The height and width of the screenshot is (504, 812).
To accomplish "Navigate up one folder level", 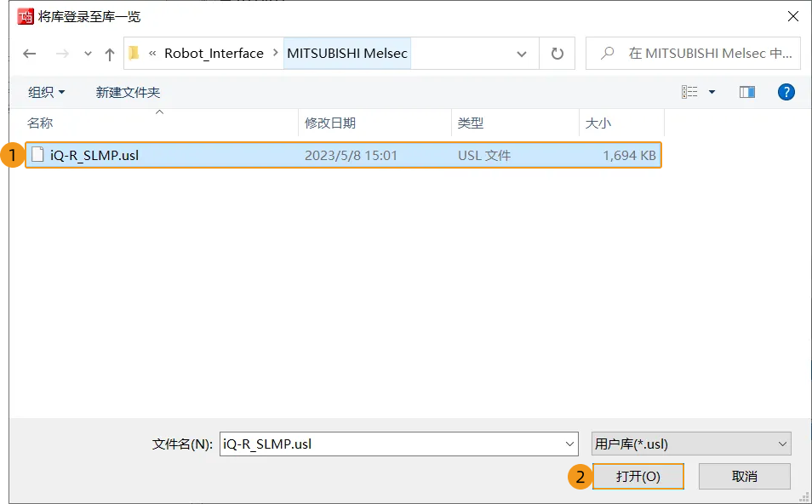I will pyautogui.click(x=109, y=53).
